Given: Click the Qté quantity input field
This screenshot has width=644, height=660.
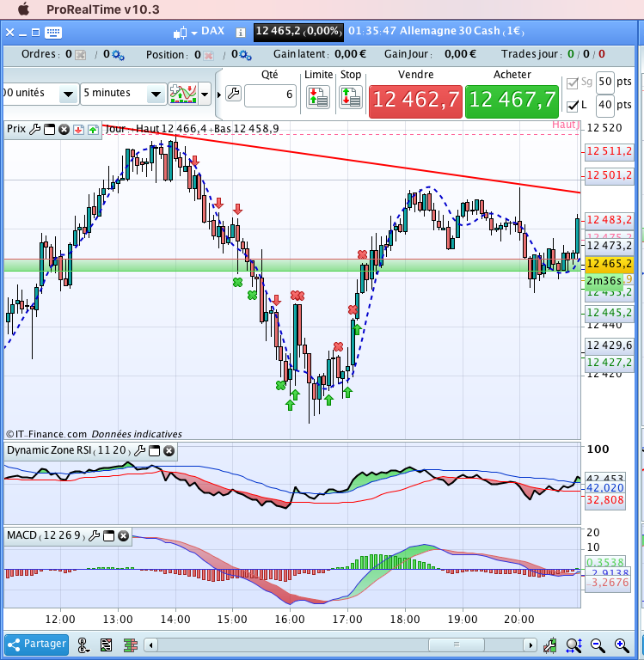Looking at the screenshot, I should tap(270, 95).
